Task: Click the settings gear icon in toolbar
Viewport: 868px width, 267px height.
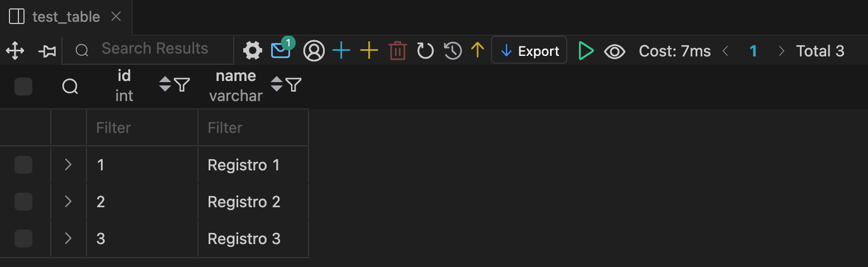Action: pyautogui.click(x=253, y=51)
